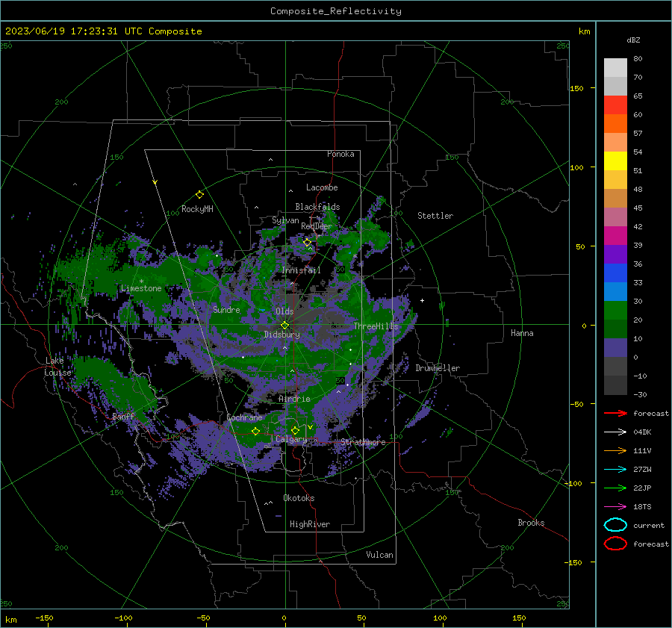Click the white plus marker west of Hanna
Image resolution: width=672 pixels, height=628 pixels.
(422, 300)
